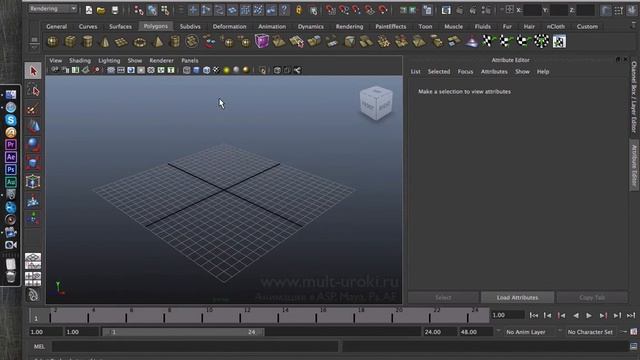Switch to the Surfaces shelf tab
This screenshot has width=640, height=360.
tap(120, 27)
